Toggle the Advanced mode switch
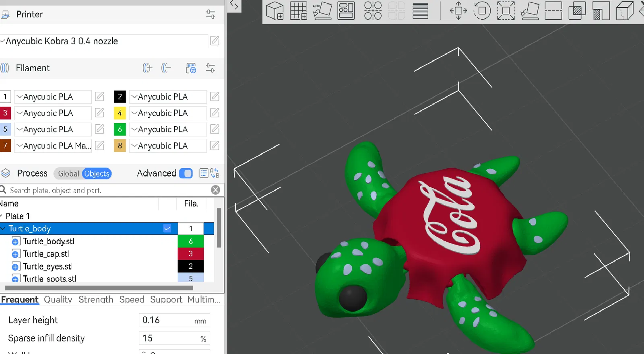Screen dimensions: 644x354 (186, 173)
